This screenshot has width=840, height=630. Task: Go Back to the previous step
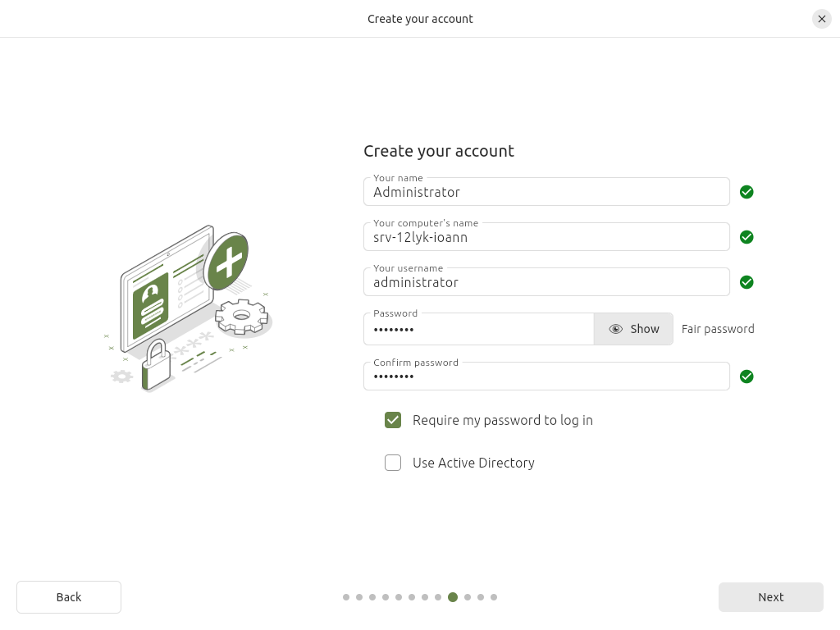click(x=69, y=597)
